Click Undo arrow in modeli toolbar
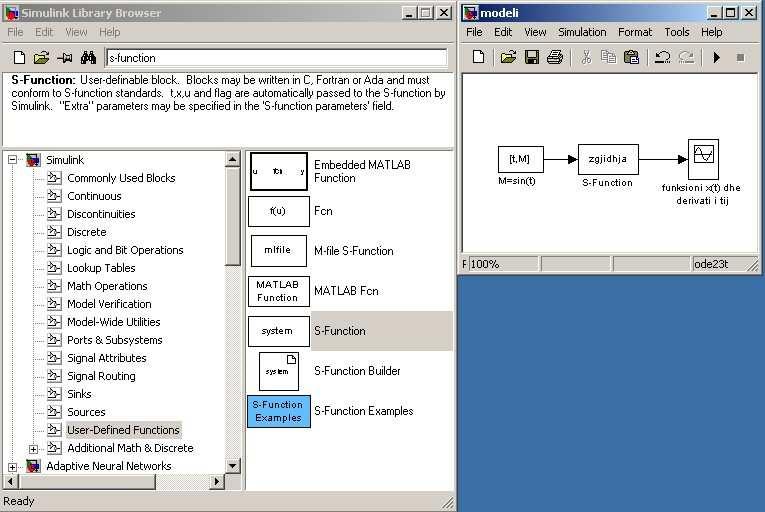Viewport: 765px width, 512px height. click(662, 57)
